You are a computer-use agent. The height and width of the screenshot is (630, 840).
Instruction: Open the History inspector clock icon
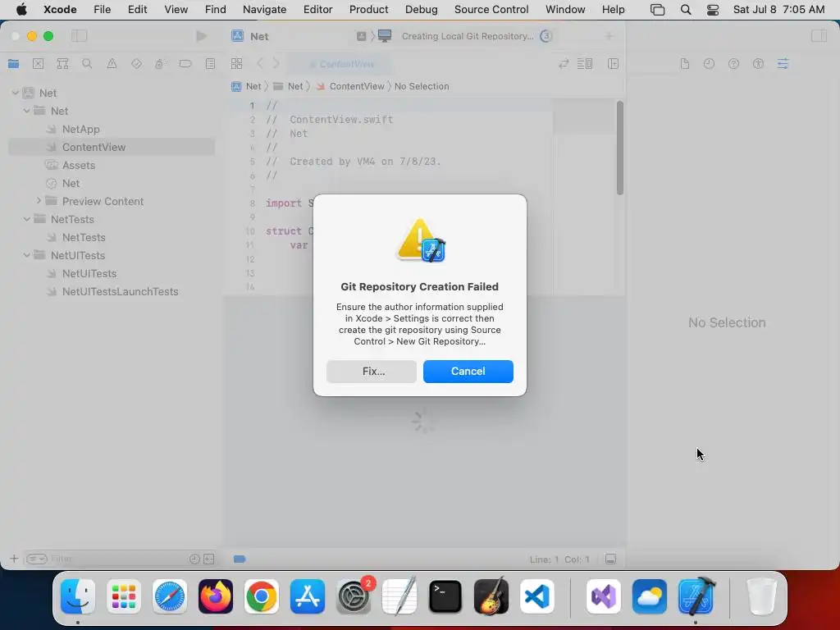coord(709,64)
